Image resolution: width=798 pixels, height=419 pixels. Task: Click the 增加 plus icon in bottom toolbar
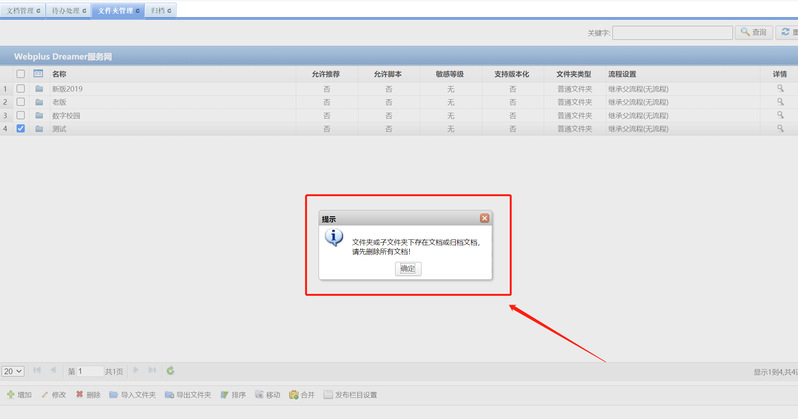11,395
